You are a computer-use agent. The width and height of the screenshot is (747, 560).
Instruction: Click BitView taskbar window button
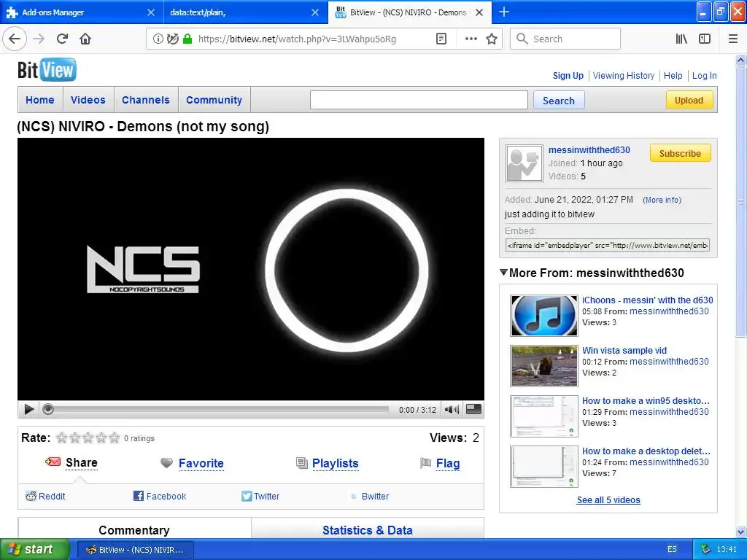135,550
